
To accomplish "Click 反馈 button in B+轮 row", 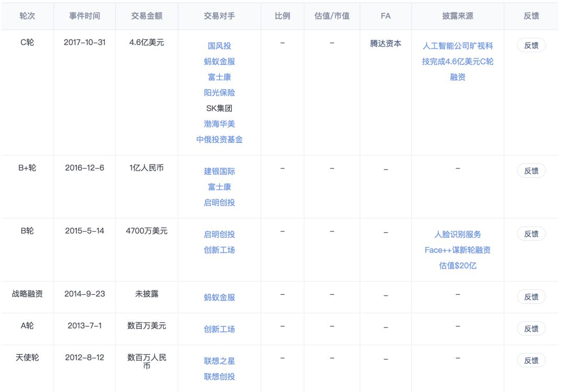I will [531, 171].
